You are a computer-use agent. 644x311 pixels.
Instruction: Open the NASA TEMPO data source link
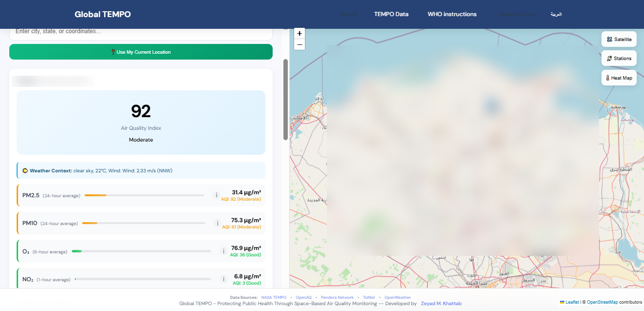click(274, 297)
